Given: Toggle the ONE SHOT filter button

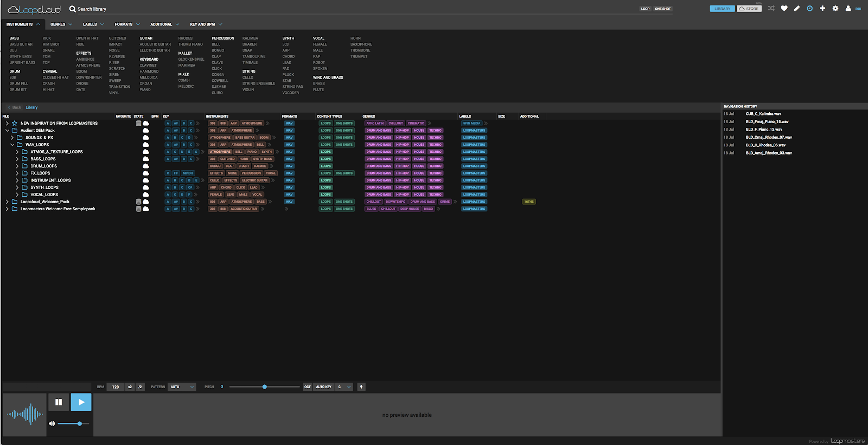Looking at the screenshot, I should 662,9.
